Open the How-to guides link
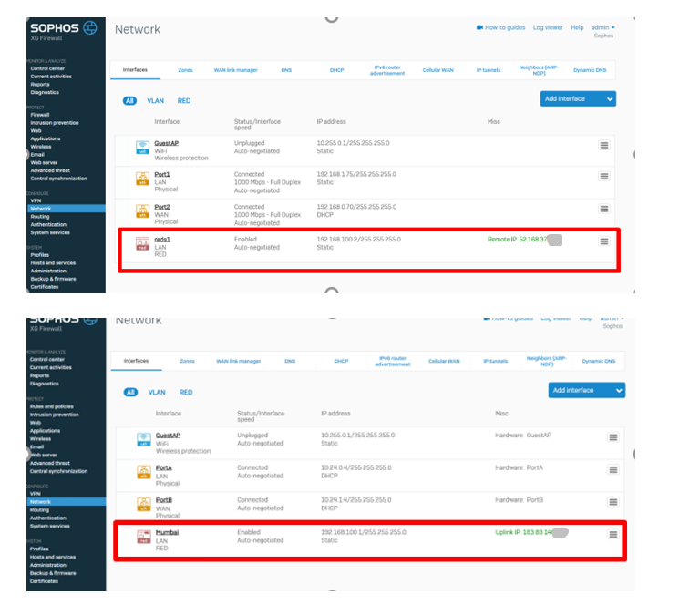Screen dimensions: 700x605 [x=505, y=27]
